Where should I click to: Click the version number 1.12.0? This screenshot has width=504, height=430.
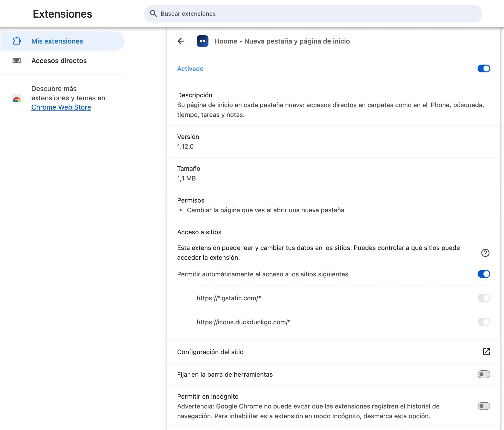pos(185,147)
